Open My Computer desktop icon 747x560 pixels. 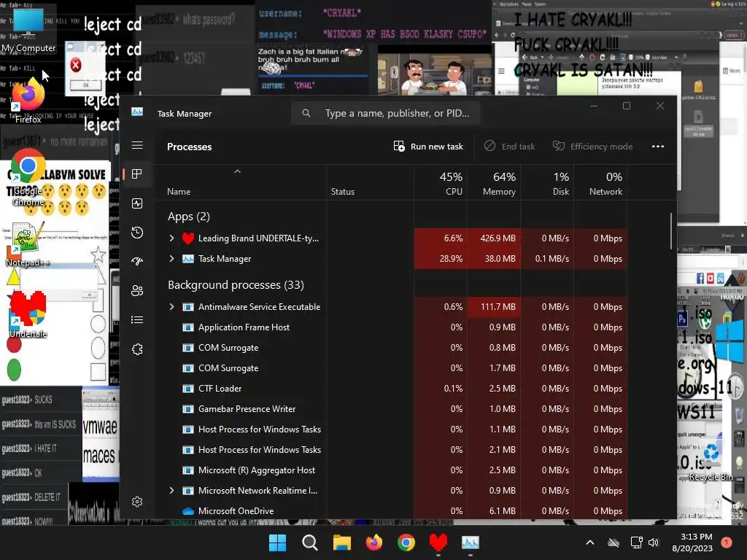[28, 29]
